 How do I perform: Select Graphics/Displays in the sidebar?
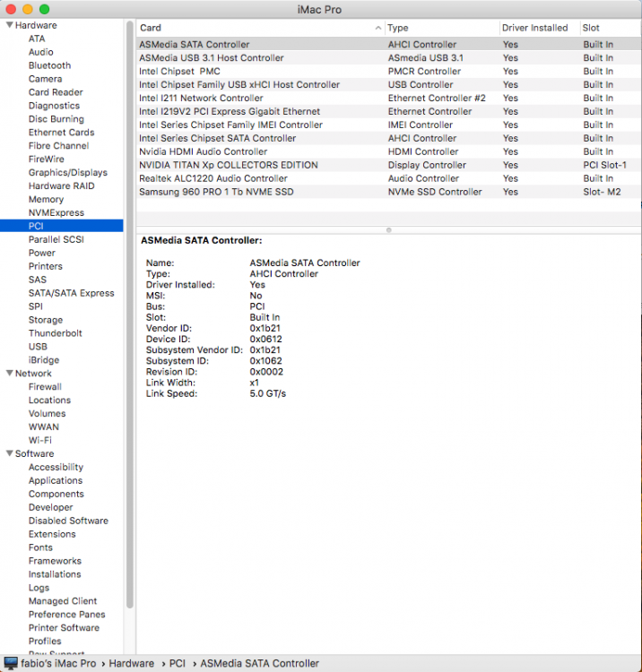click(68, 172)
